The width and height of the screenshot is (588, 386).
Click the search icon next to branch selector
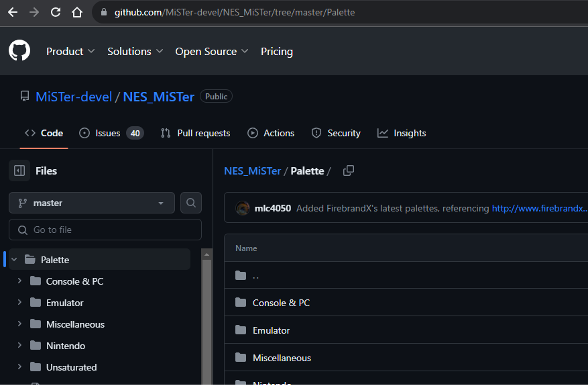pyautogui.click(x=191, y=203)
